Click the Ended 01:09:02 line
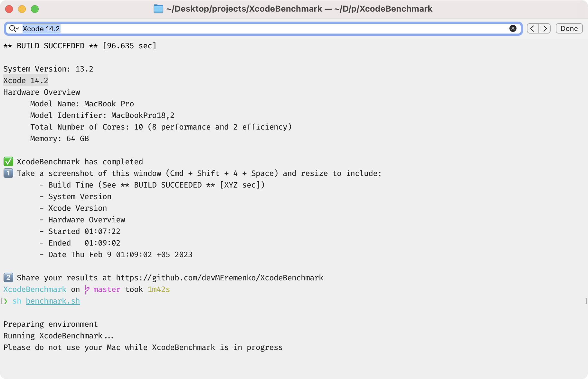 click(x=80, y=243)
